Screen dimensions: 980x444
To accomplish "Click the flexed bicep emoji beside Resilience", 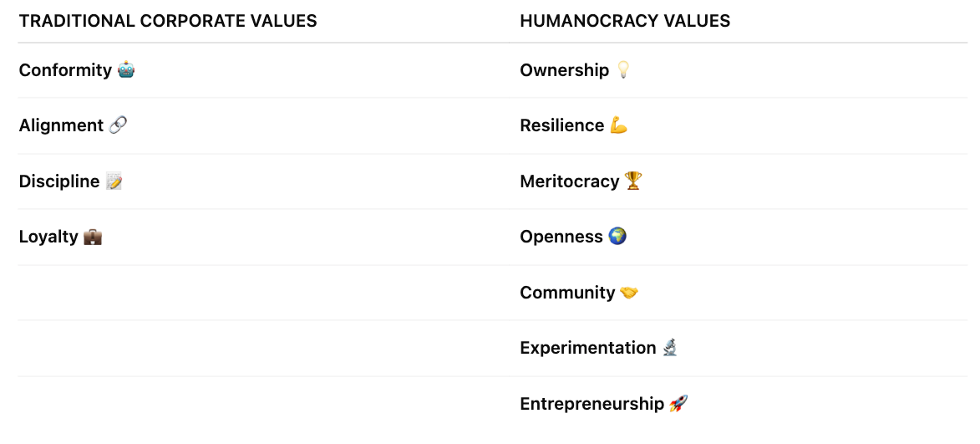I will point(618,125).
